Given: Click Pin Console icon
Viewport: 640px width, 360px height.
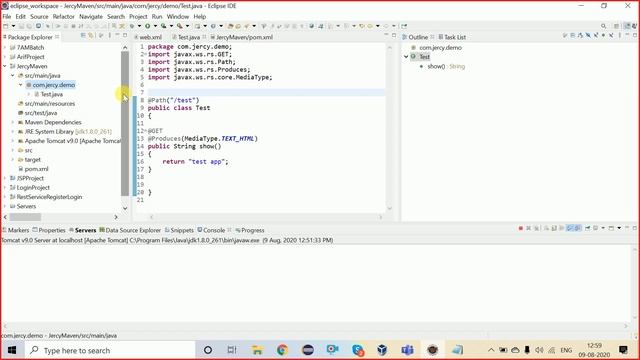Looking at the screenshot, I should pos(588,228).
